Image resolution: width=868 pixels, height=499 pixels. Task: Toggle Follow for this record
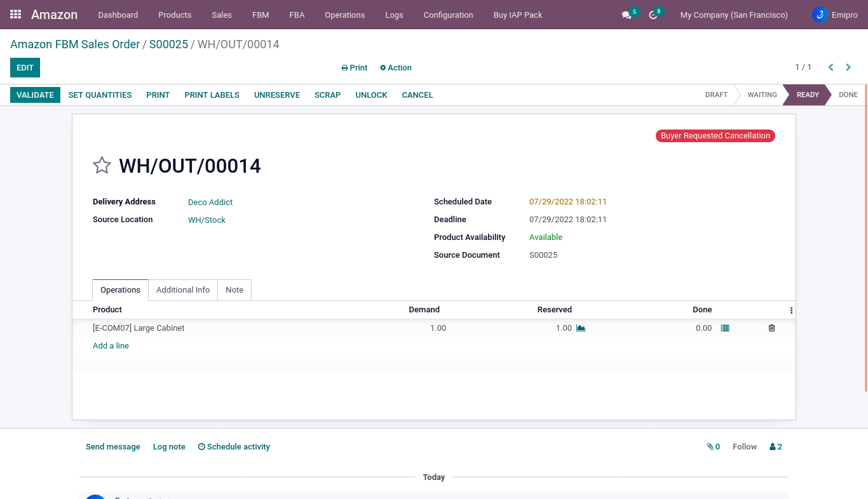pos(744,447)
